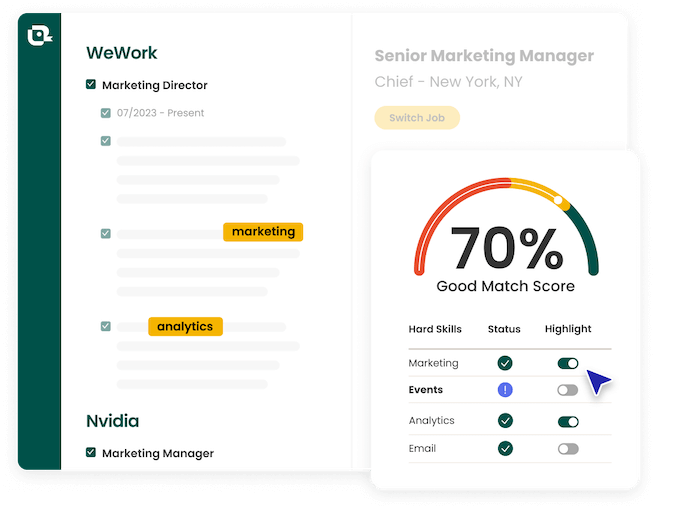Toggle the checkbox beside the marketing keyword line
The height and width of the screenshot is (506, 700).
(105, 234)
